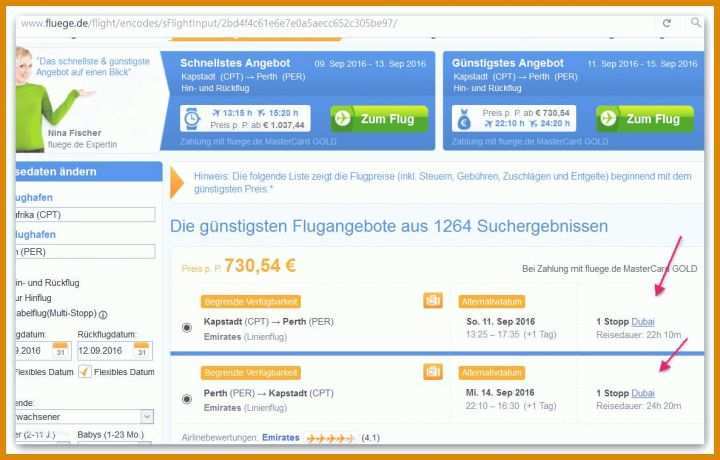
Task: Click the Hin- und Rückflug option in sidebar
Action: pyautogui.click(x=47, y=283)
